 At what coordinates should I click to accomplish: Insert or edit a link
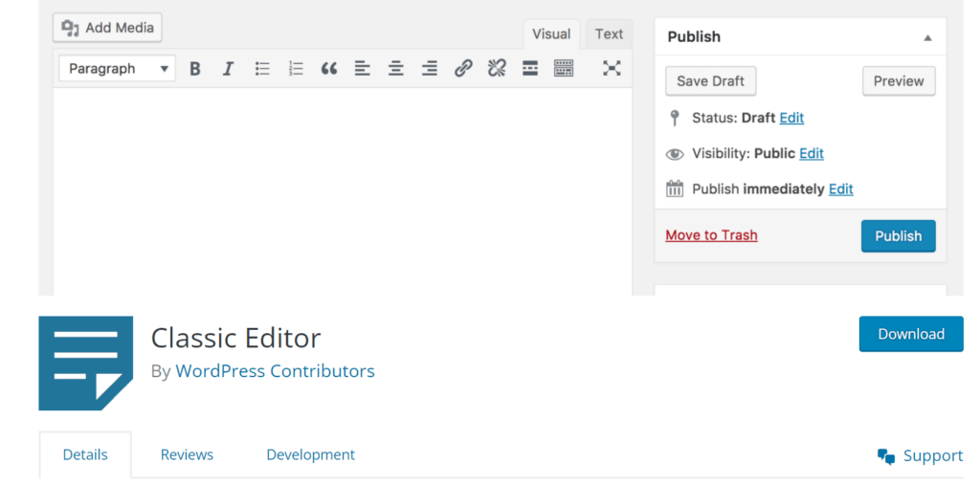click(x=463, y=69)
